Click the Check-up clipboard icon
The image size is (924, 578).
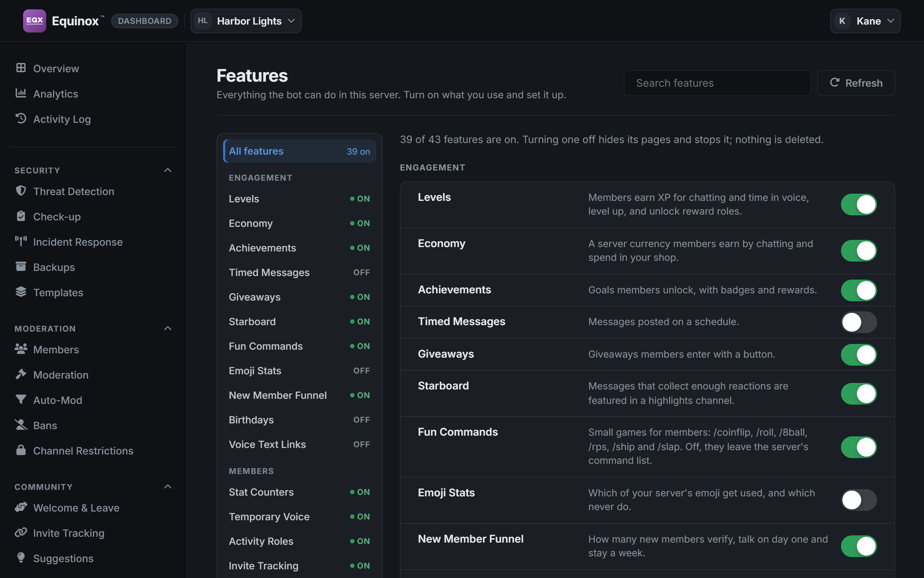point(21,216)
